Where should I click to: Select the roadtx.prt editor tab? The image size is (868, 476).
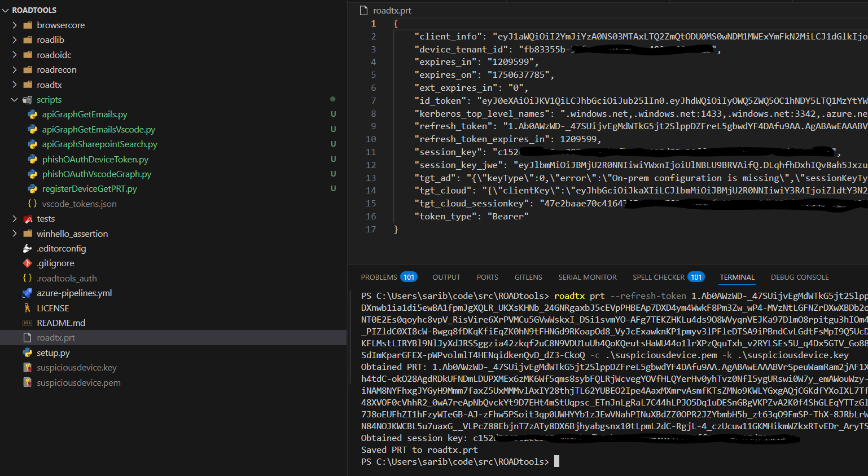coord(392,11)
